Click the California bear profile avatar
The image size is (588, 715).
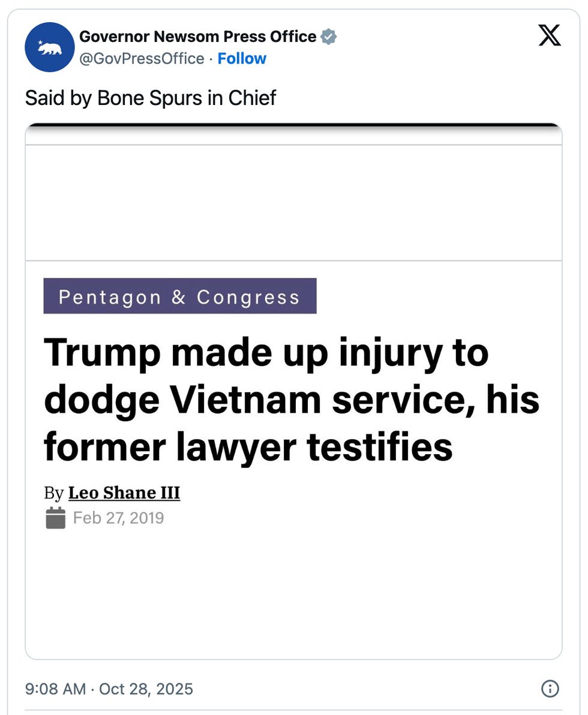pyautogui.click(x=50, y=47)
